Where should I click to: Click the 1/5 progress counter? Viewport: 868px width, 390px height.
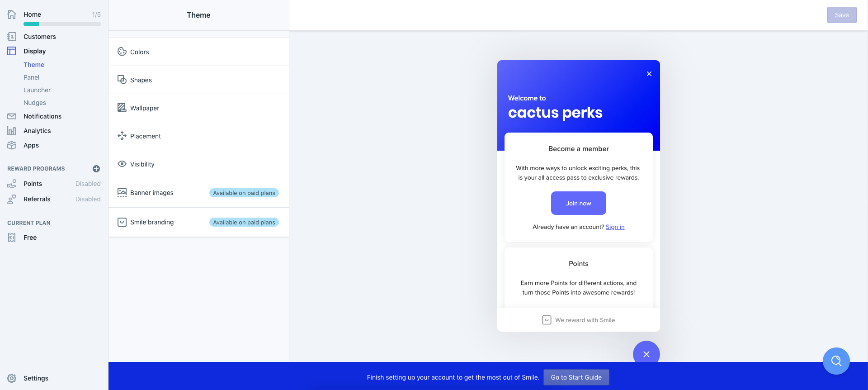click(x=96, y=14)
